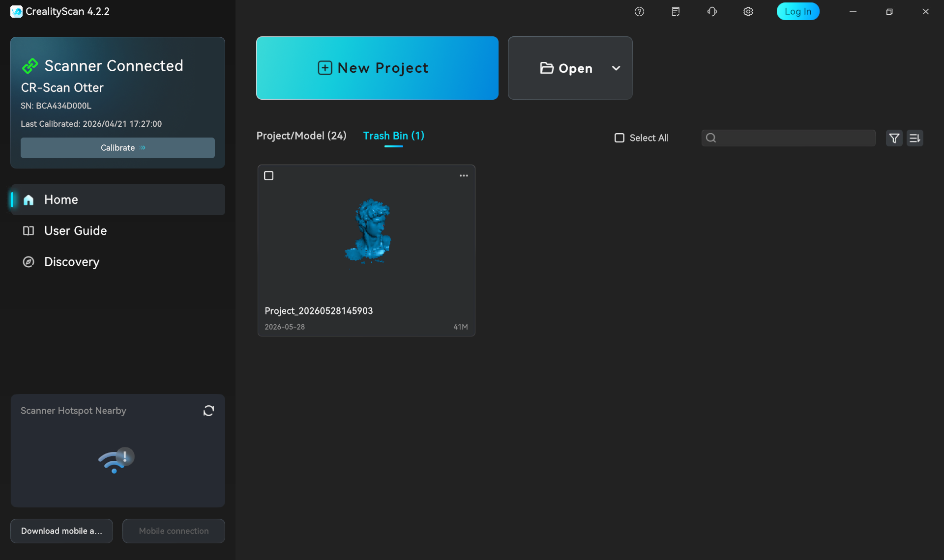Expand the Open dropdown chevron

point(616,68)
